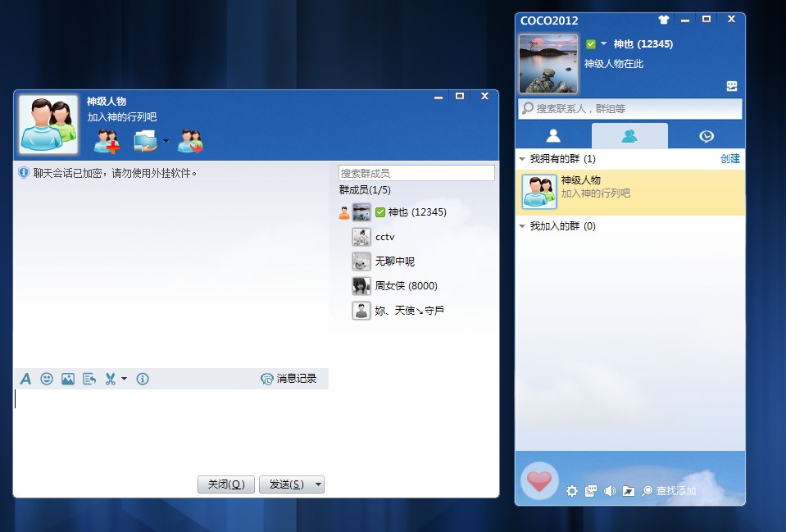Open settings gear in COCO2012 panel
The image size is (786, 532).
pos(572,491)
